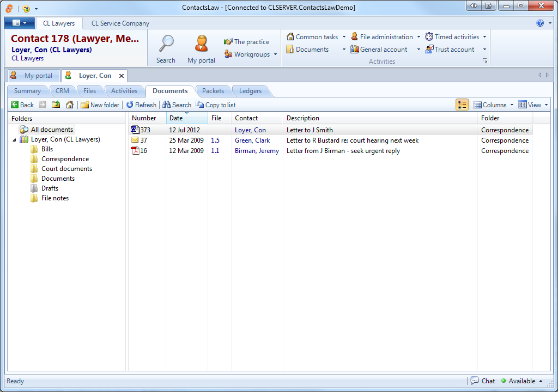Open the View dropdown
The width and height of the screenshot is (558, 392).
533,105
